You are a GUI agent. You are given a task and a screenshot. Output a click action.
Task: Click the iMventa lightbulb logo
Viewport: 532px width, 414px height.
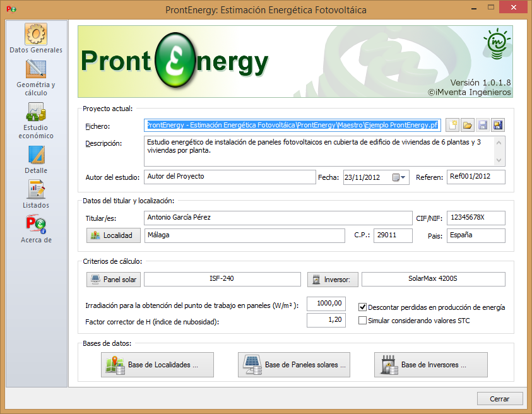[497, 44]
